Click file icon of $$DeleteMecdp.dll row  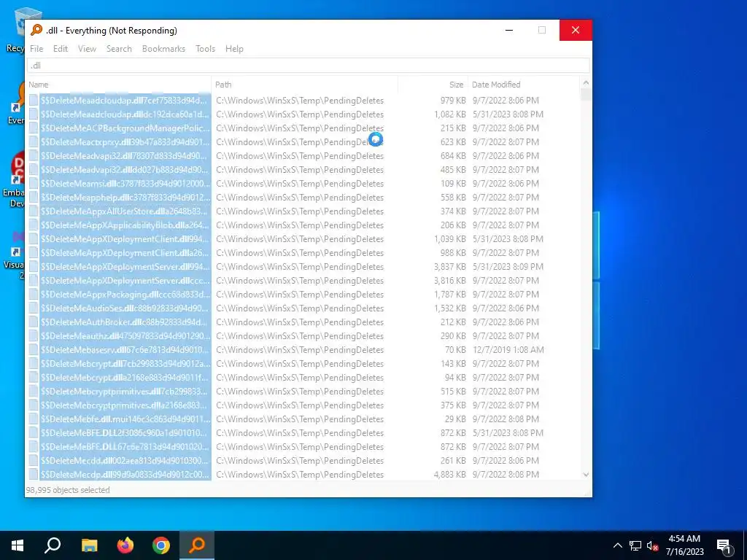point(34,474)
